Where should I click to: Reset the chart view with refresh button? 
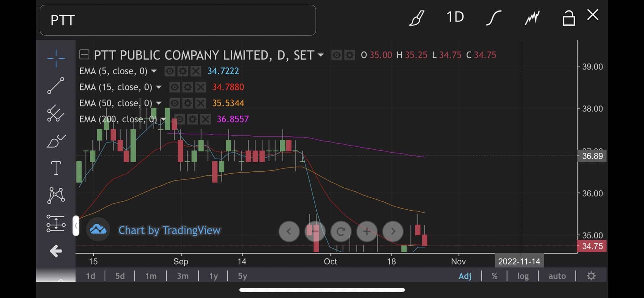tap(341, 232)
